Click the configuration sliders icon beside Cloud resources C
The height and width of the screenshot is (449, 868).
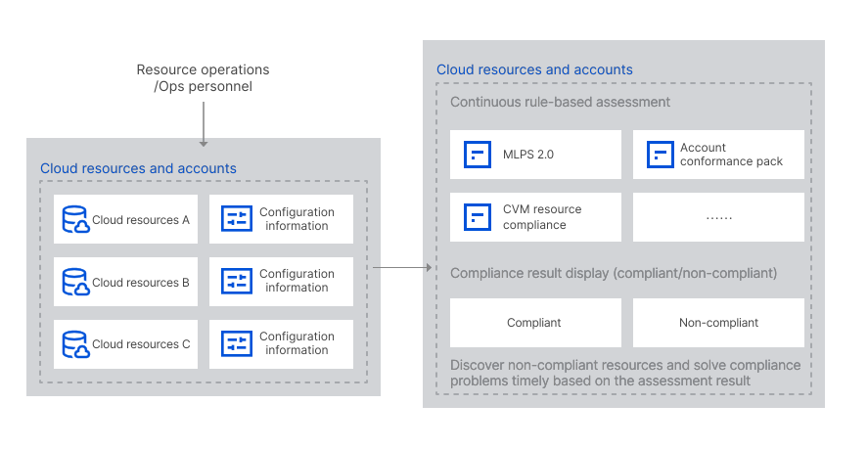[x=237, y=343]
